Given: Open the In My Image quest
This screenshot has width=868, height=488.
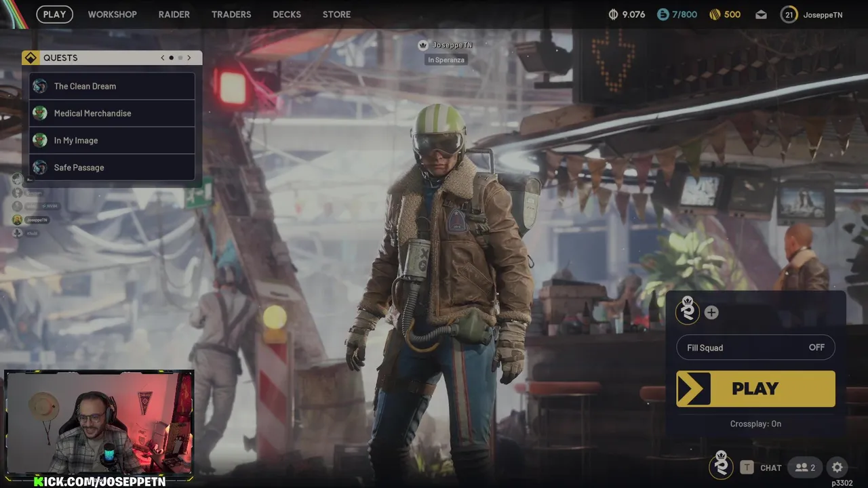Looking at the screenshot, I should pos(112,140).
